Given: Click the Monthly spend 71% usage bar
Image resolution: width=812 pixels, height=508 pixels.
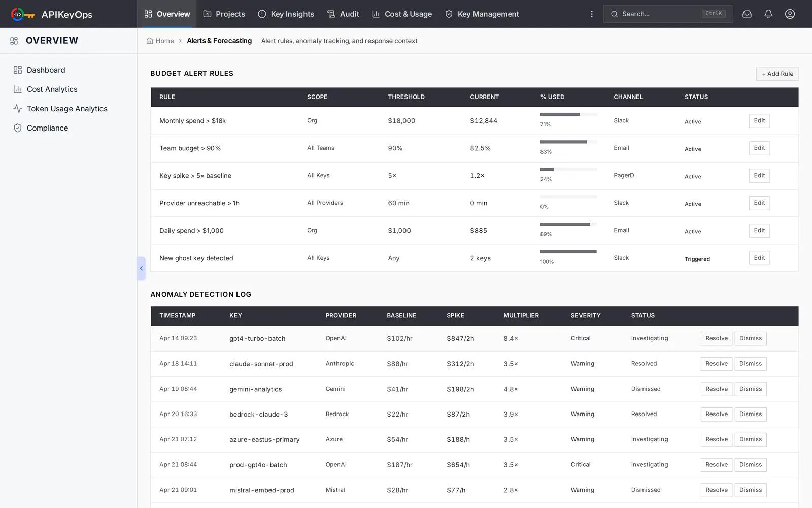Looking at the screenshot, I should (568, 115).
